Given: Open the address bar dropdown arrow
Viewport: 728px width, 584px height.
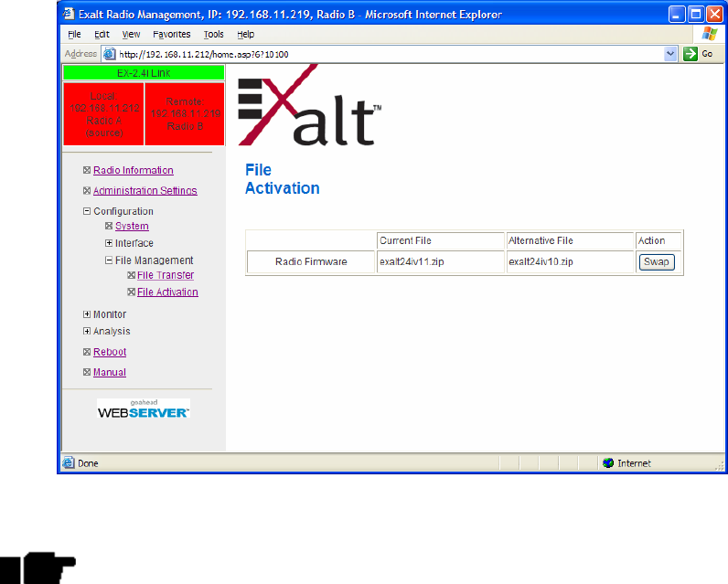Looking at the screenshot, I should click(x=670, y=54).
